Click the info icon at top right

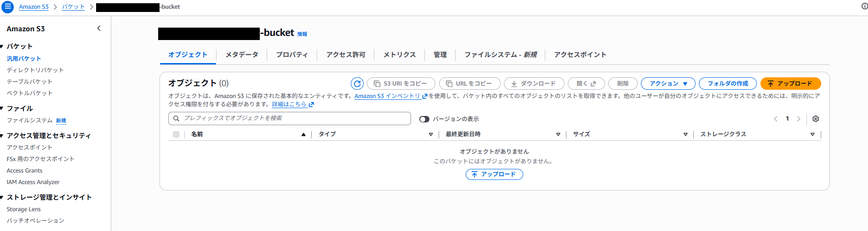tap(864, 6)
